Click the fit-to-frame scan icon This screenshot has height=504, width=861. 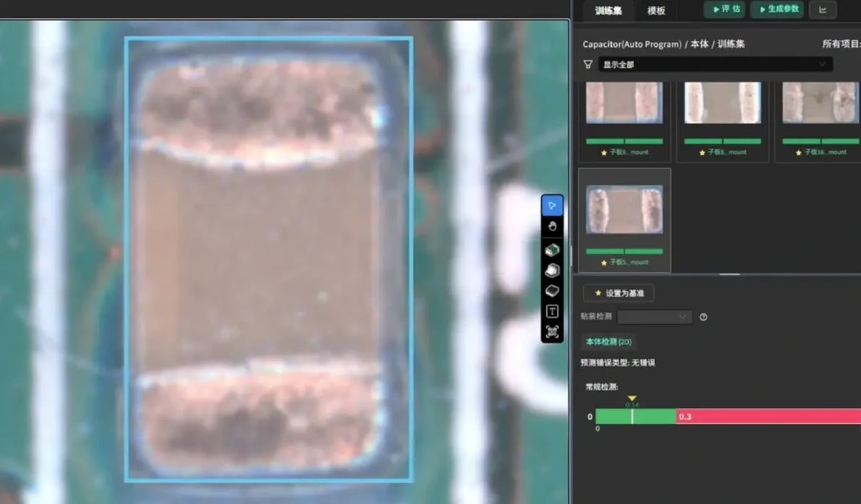tap(552, 331)
